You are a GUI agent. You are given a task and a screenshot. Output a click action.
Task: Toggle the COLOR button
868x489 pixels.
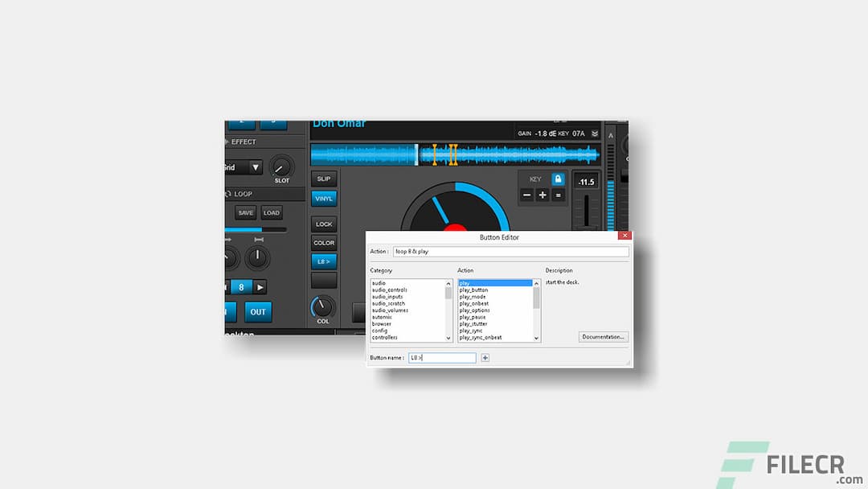click(324, 242)
